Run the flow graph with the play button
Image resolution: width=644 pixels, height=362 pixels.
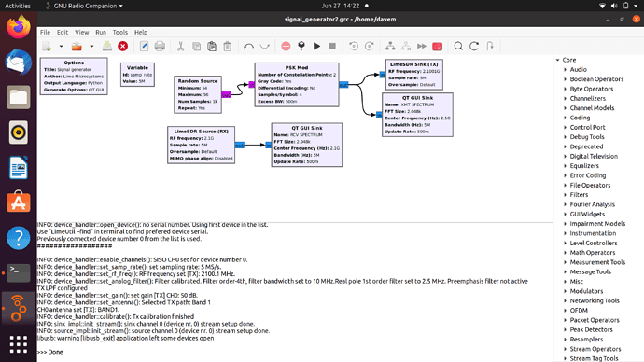tap(316, 46)
